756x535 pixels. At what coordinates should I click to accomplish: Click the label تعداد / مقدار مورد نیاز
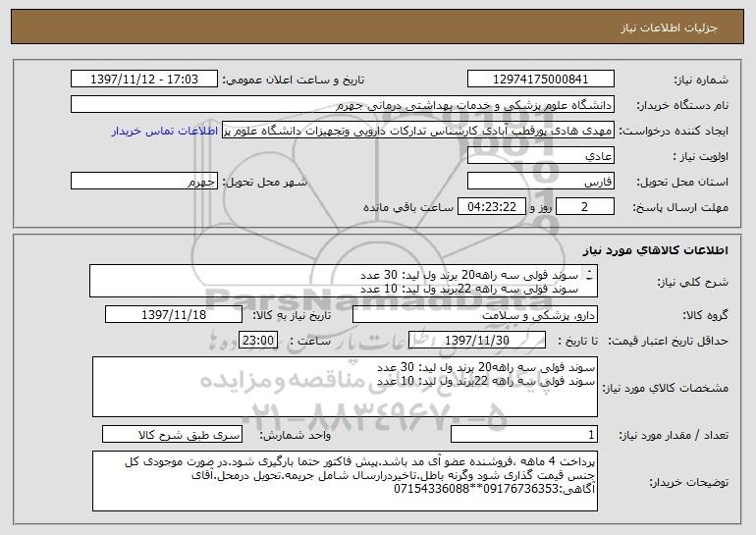coord(674,435)
